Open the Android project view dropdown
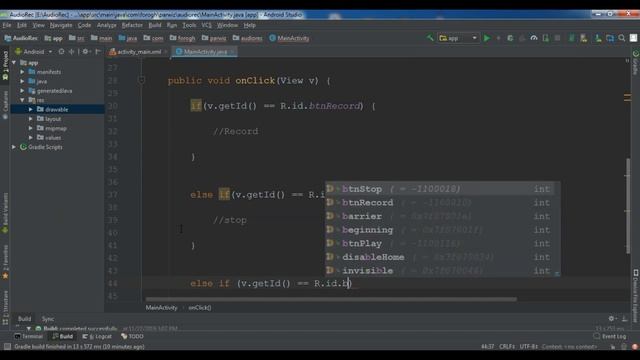 34,52
